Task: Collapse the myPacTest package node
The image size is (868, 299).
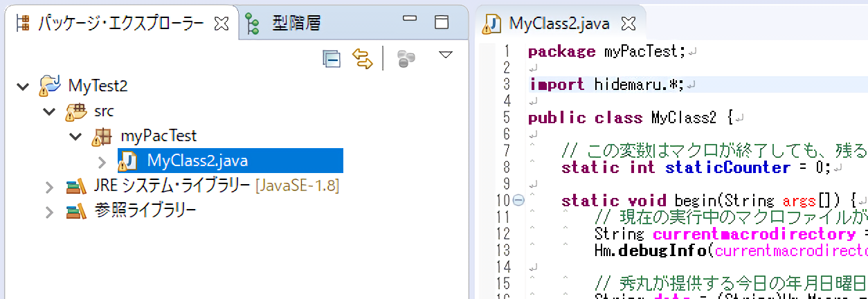Action: (x=75, y=136)
